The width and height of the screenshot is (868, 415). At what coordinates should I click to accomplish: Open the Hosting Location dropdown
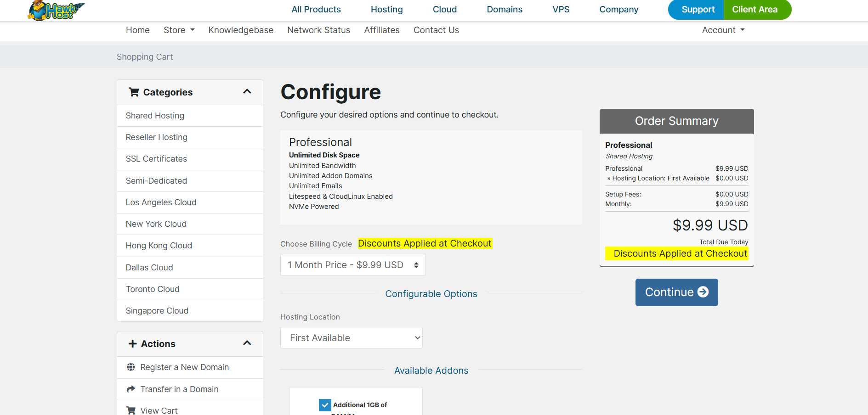click(x=351, y=338)
